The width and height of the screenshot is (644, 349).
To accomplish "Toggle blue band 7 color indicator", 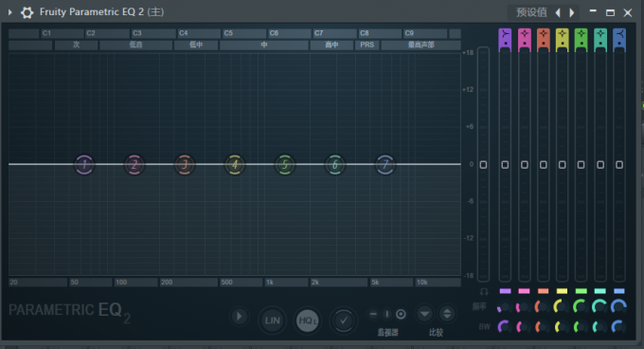I will [x=619, y=291].
